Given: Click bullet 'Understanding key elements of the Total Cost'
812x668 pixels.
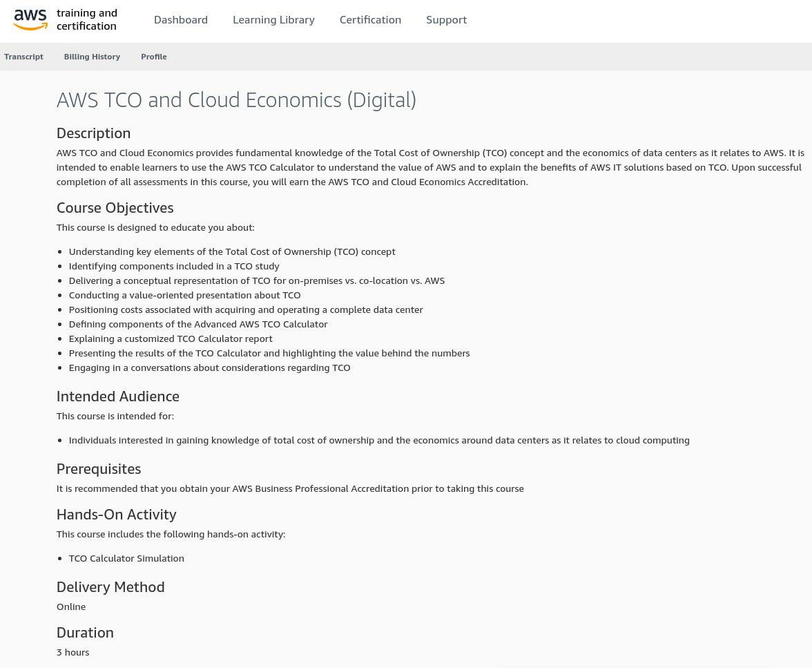Looking at the screenshot, I should coord(232,252).
